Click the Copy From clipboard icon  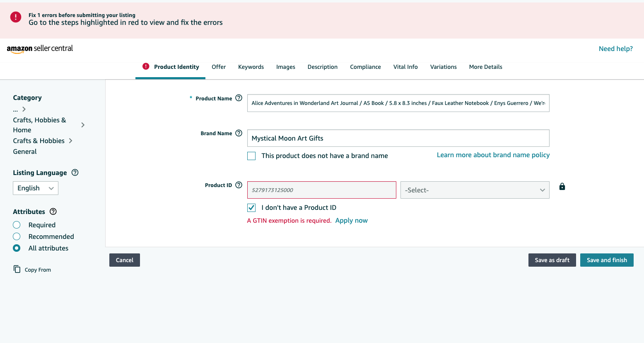pos(17,269)
